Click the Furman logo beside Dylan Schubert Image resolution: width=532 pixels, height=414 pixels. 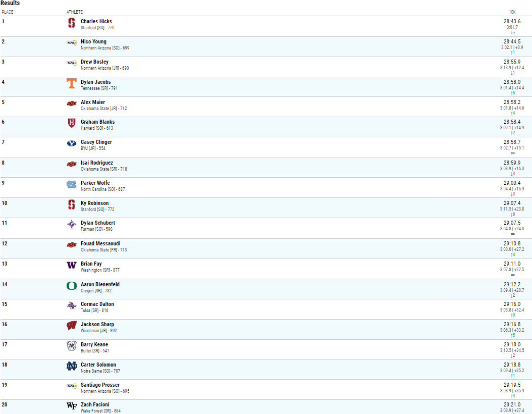(72, 224)
